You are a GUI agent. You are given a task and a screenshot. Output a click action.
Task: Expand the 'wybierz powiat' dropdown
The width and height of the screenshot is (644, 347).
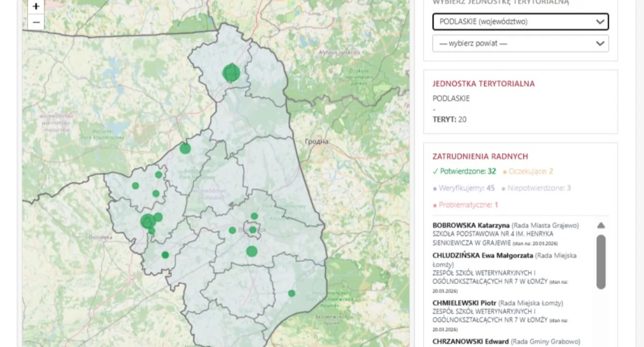tap(520, 44)
